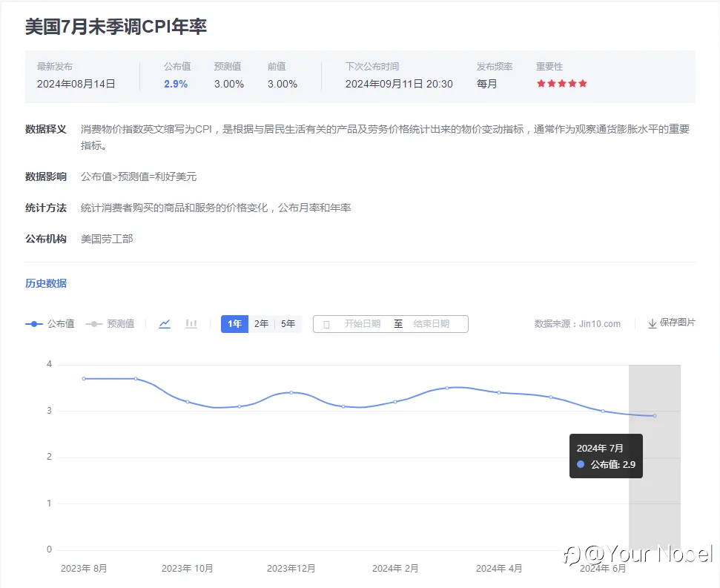Select the 1年 time range tab

pos(234,324)
